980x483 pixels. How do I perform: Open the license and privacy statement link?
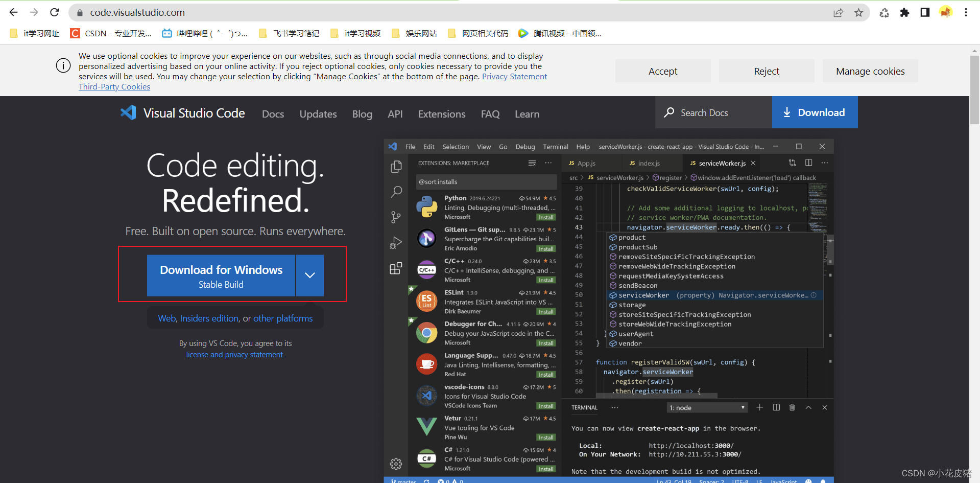point(235,355)
